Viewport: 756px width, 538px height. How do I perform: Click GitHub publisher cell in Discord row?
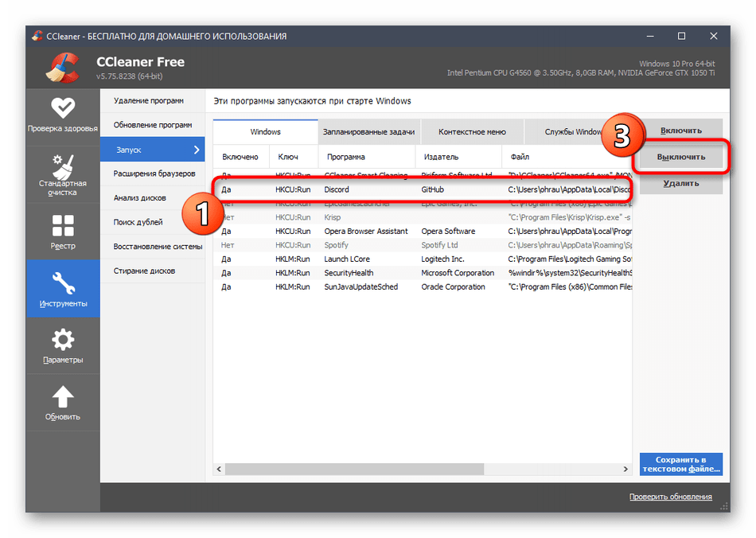tap(432, 189)
